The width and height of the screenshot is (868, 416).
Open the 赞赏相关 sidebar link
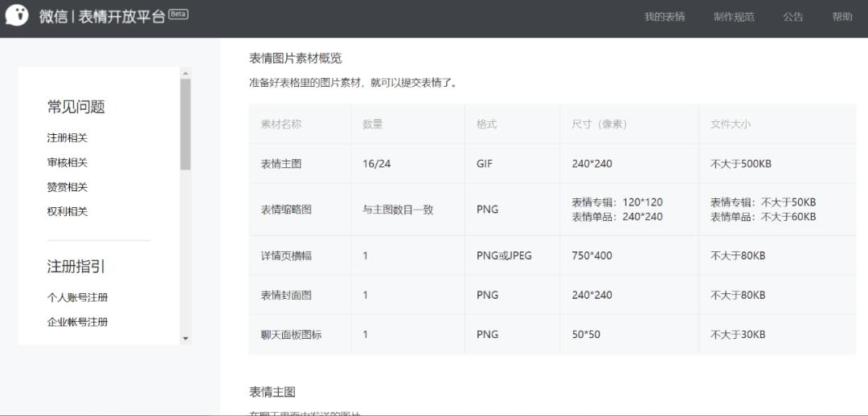click(x=67, y=187)
